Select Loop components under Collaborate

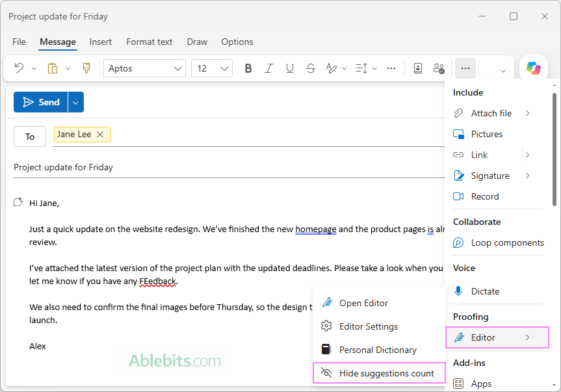(x=498, y=243)
